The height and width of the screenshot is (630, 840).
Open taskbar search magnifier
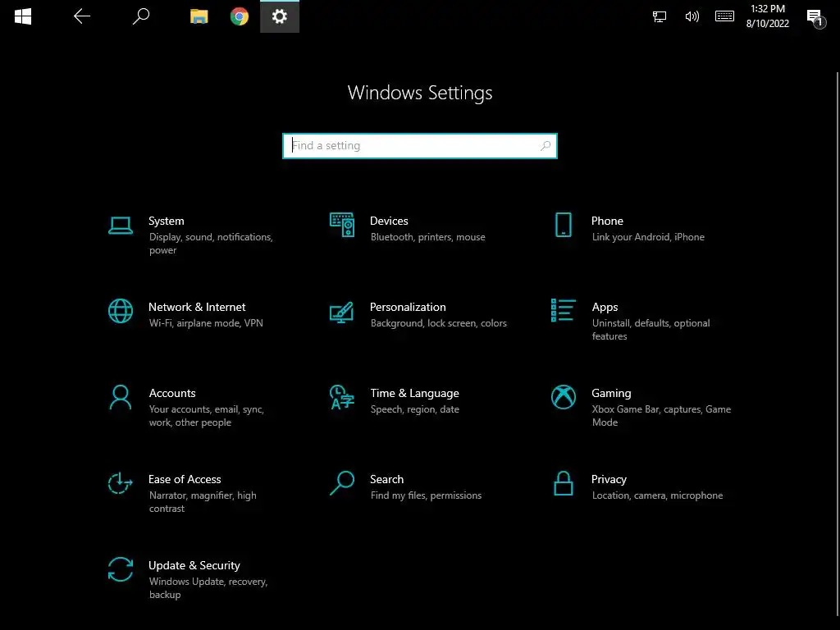point(141,16)
